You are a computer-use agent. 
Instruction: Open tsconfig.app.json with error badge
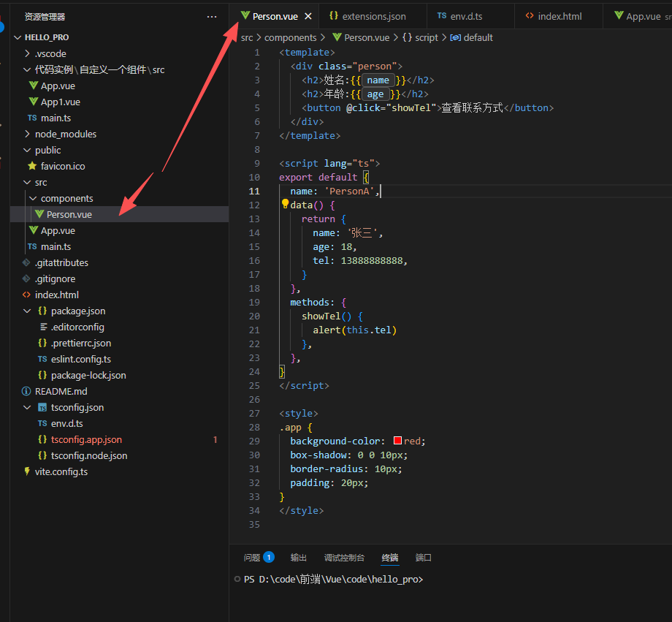click(119, 440)
